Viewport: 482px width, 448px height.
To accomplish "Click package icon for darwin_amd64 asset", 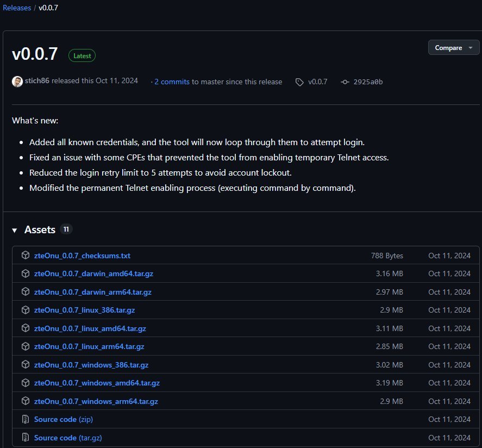I will (25, 273).
